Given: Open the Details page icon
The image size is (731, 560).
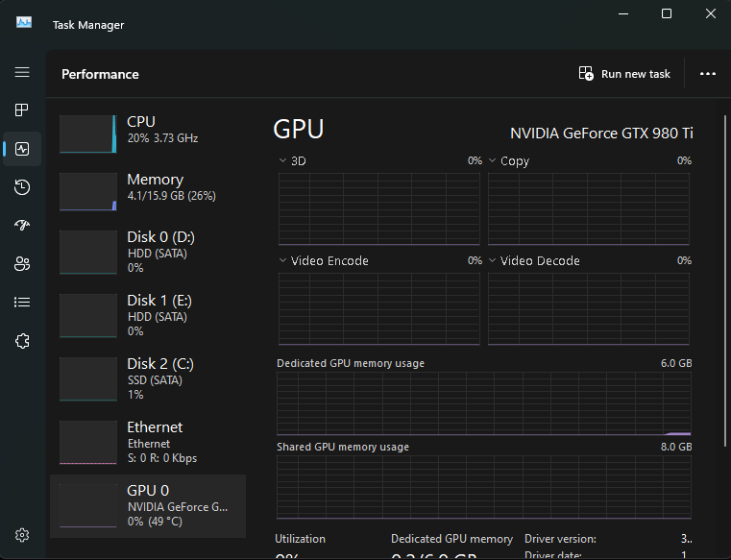Looking at the screenshot, I should [x=22, y=303].
